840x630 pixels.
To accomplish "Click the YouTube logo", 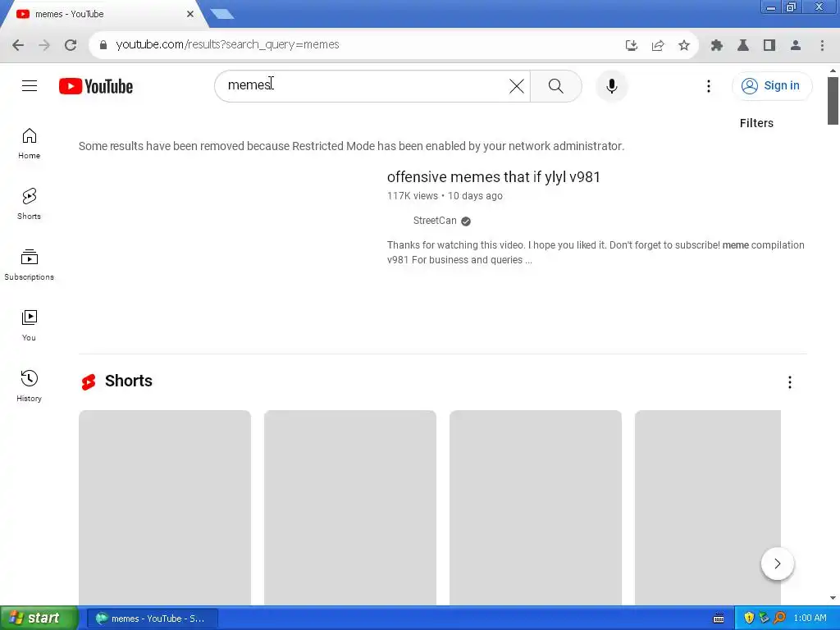I will coord(96,86).
